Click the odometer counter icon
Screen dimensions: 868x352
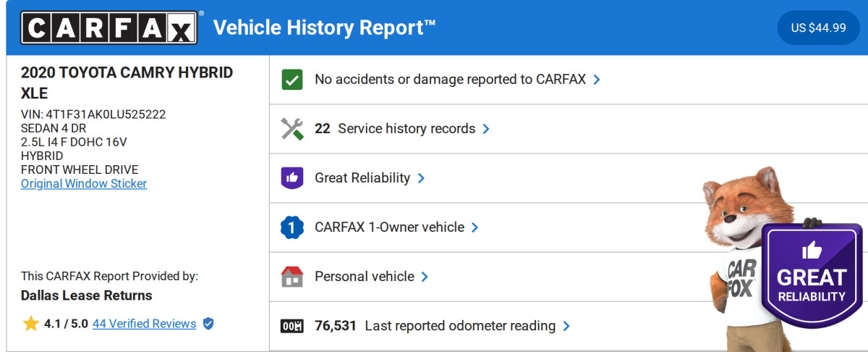tap(292, 326)
